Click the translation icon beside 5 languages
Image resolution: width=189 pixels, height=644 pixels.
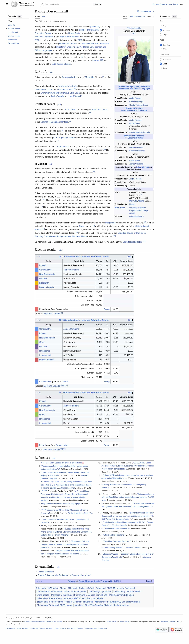138,11
